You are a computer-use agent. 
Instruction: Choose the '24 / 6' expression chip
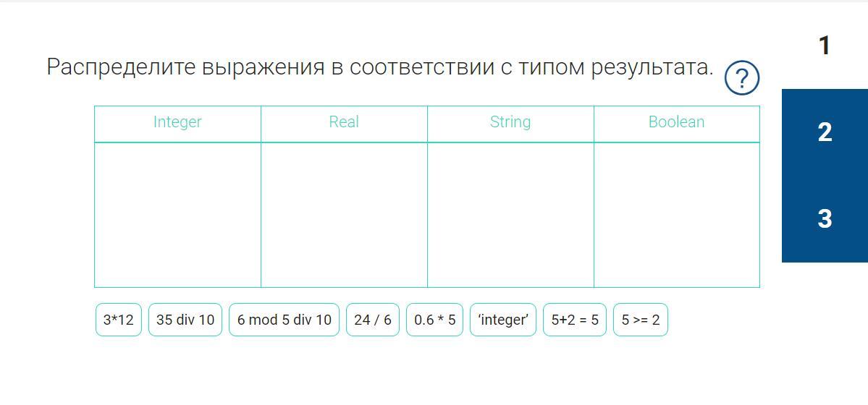pos(373,320)
